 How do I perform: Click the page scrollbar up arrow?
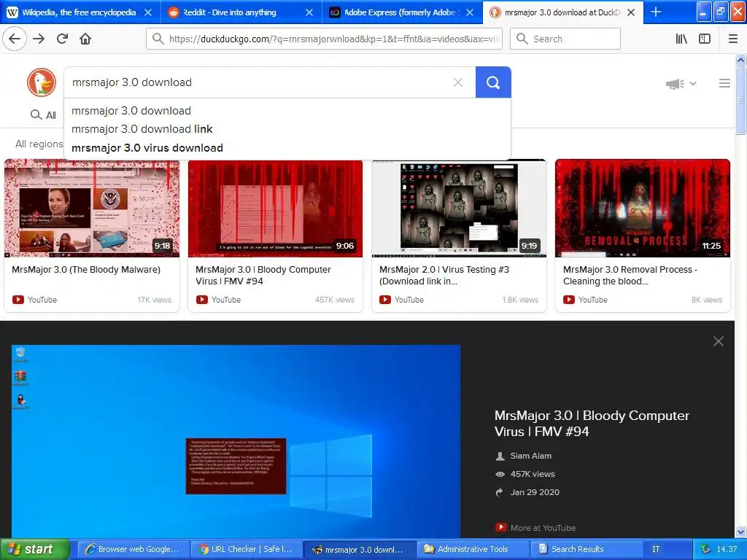click(x=740, y=60)
